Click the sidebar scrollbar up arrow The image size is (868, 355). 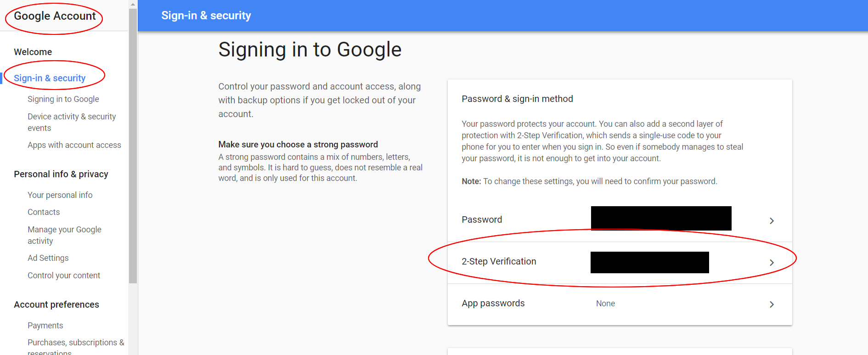coord(133,4)
